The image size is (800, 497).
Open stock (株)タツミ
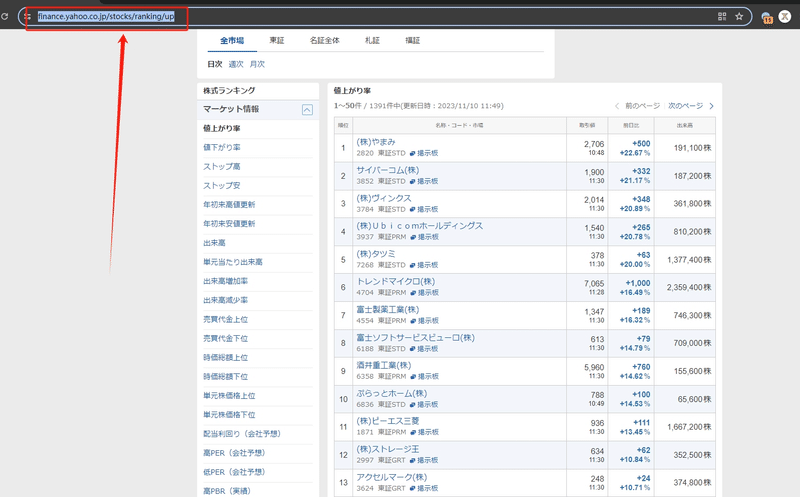[376, 254]
